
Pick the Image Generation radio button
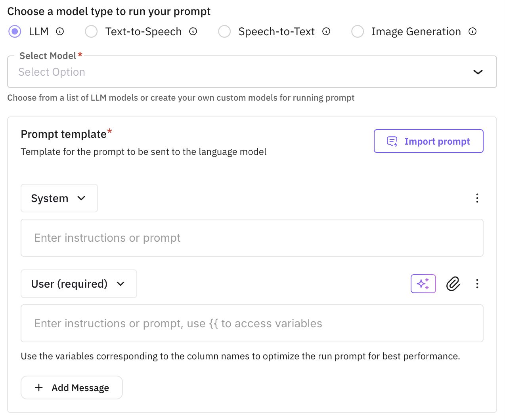(358, 31)
